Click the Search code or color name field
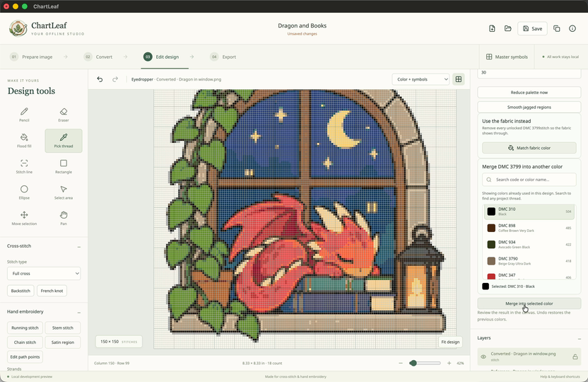 [529, 180]
